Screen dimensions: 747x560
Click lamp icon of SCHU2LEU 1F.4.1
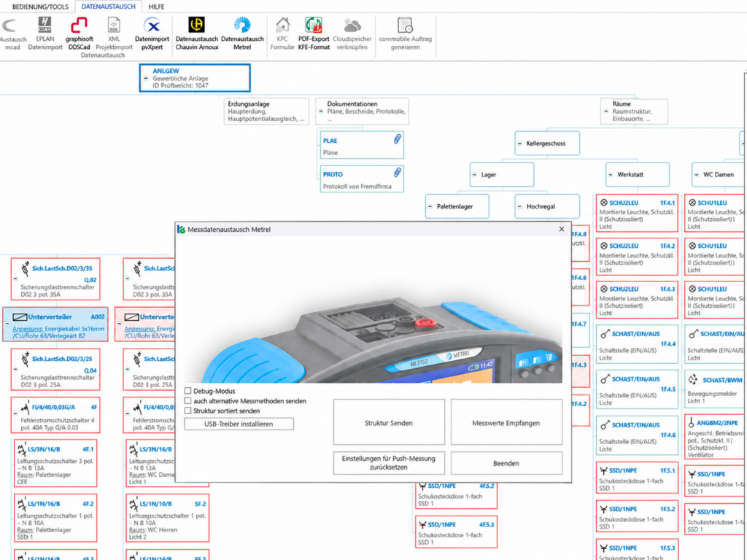point(603,203)
